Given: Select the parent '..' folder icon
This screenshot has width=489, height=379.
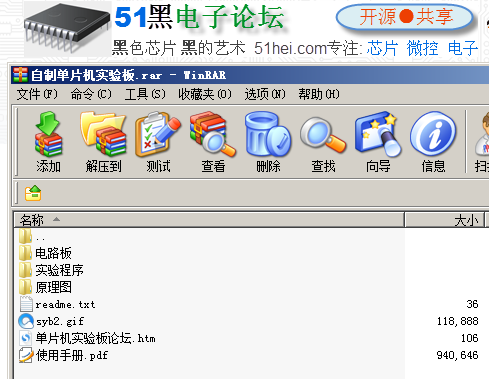Looking at the screenshot, I should point(25,236).
